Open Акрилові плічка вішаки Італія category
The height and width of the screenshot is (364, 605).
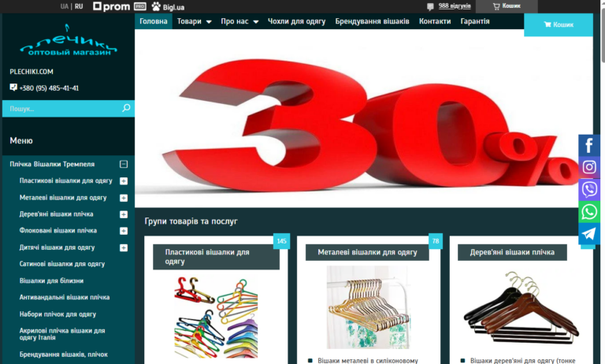point(62,334)
